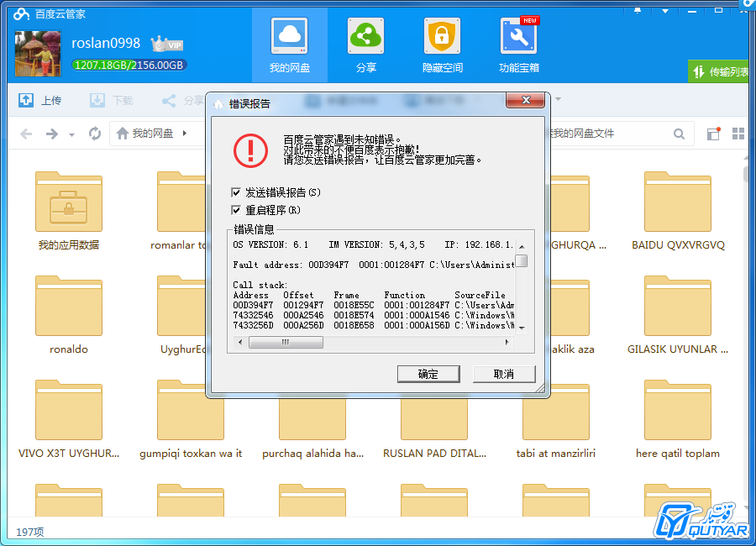The width and height of the screenshot is (756, 546).
Task: Open navigation history dropdown arrow
Action: click(x=72, y=134)
